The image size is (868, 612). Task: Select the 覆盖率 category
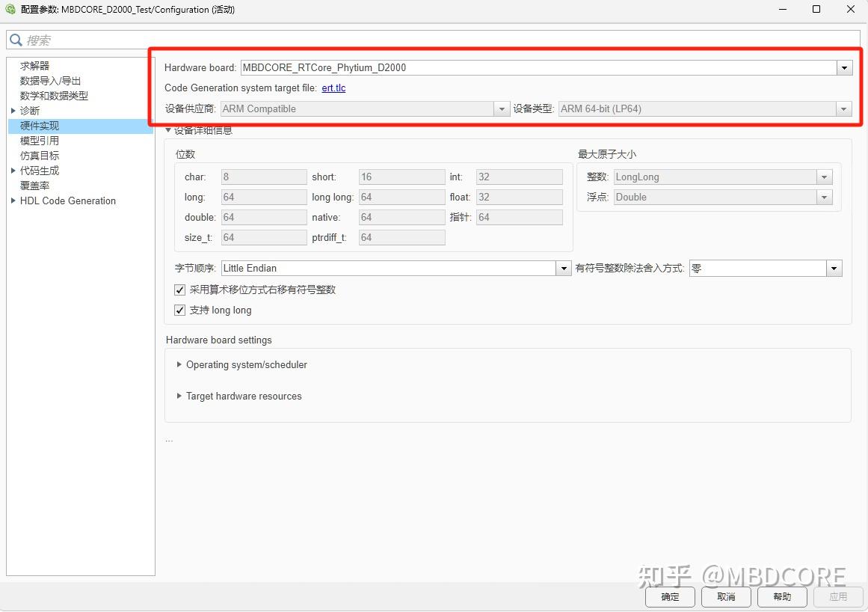point(36,186)
